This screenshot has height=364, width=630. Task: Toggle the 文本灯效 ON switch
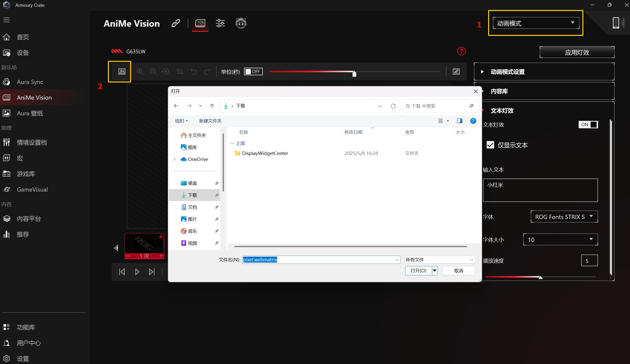(x=588, y=124)
